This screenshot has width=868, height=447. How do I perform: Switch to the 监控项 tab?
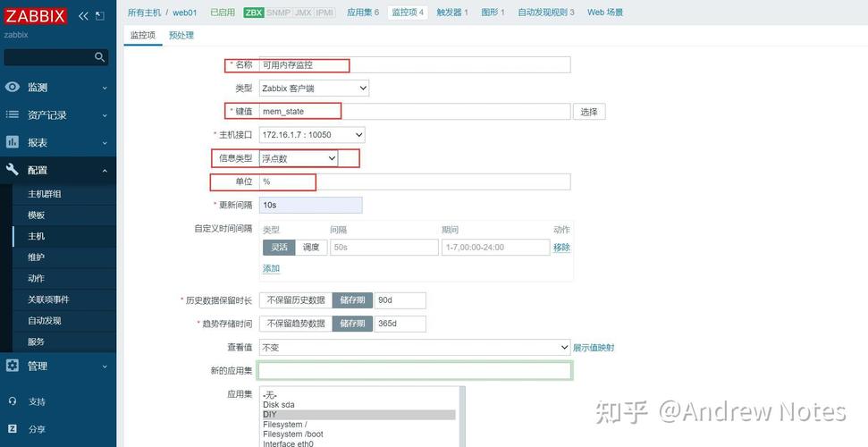143,35
